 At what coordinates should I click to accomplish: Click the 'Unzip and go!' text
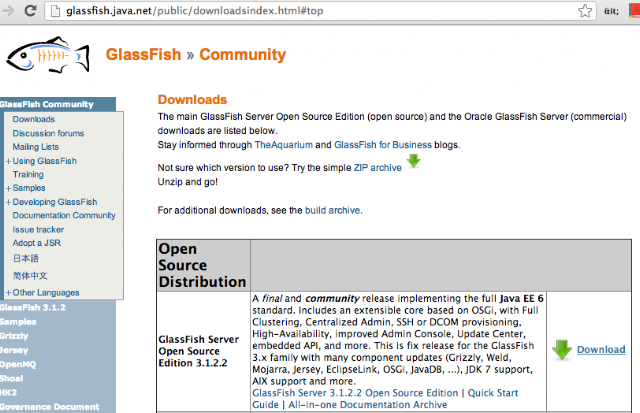point(188,182)
